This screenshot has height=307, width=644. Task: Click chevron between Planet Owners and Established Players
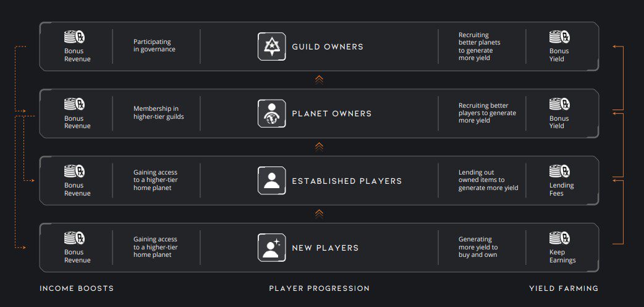pyautogui.click(x=319, y=146)
